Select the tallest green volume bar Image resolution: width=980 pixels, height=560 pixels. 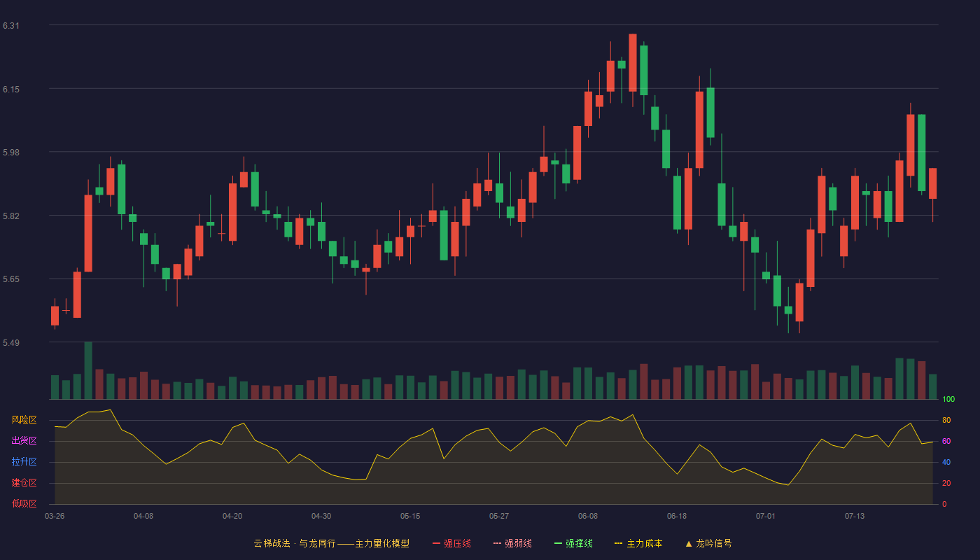pyautogui.click(x=88, y=370)
